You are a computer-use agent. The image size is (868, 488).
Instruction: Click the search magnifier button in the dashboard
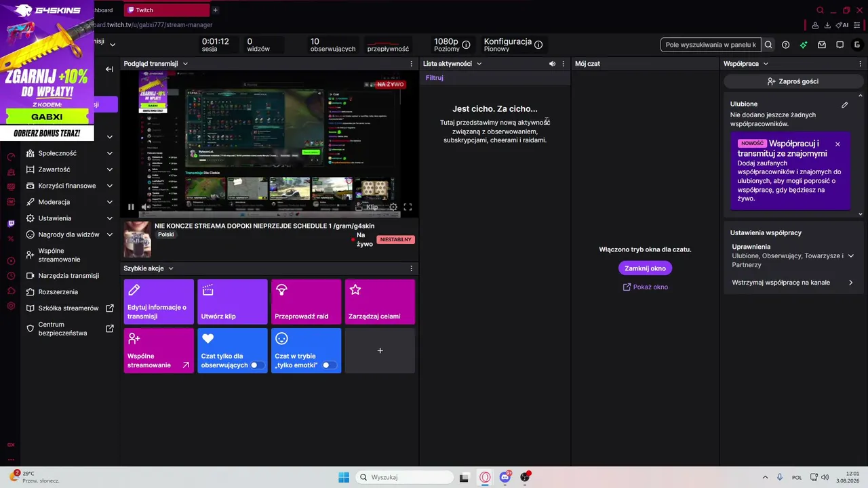tap(768, 45)
